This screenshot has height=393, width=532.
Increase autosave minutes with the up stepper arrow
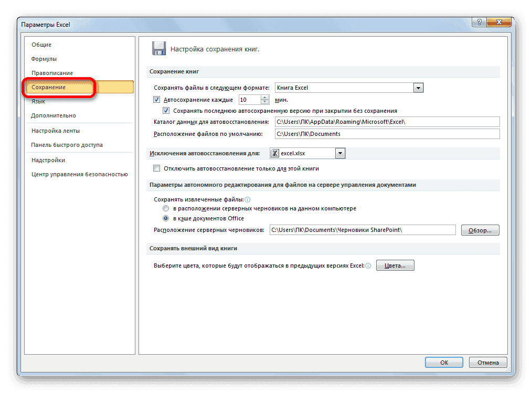pyautogui.click(x=264, y=97)
